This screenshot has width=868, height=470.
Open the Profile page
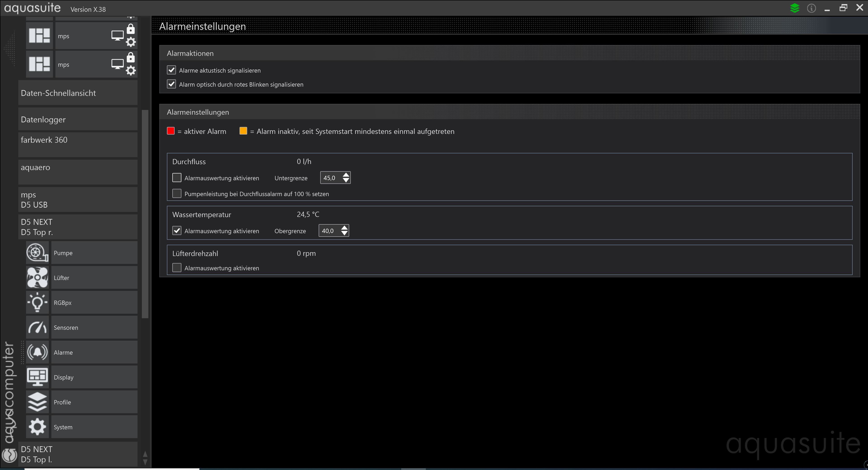tap(94, 402)
